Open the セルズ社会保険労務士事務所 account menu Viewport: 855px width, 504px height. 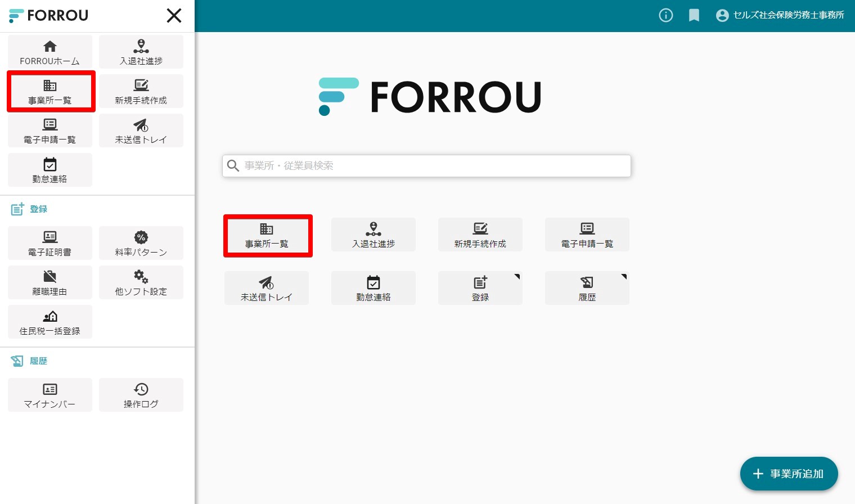(x=780, y=15)
